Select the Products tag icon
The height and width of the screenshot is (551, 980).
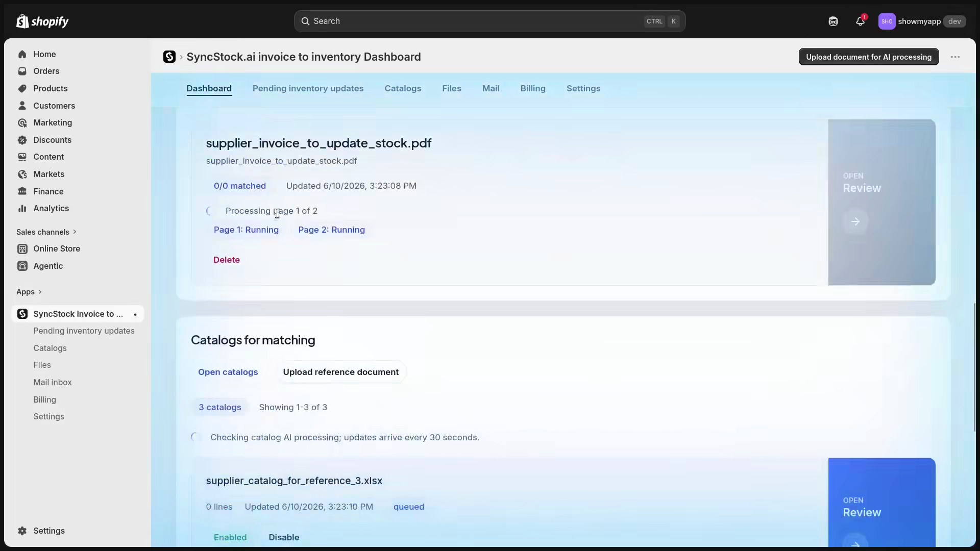(22, 88)
